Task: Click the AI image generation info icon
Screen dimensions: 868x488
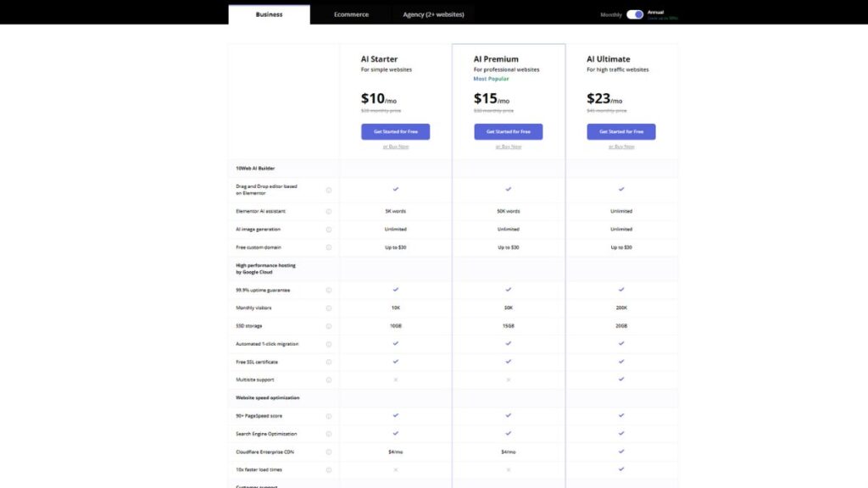Action: (329, 229)
